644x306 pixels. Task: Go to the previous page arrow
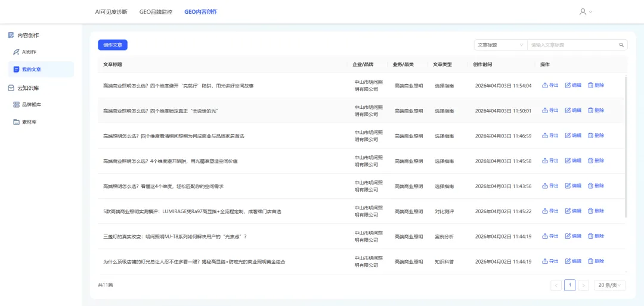(x=556, y=285)
